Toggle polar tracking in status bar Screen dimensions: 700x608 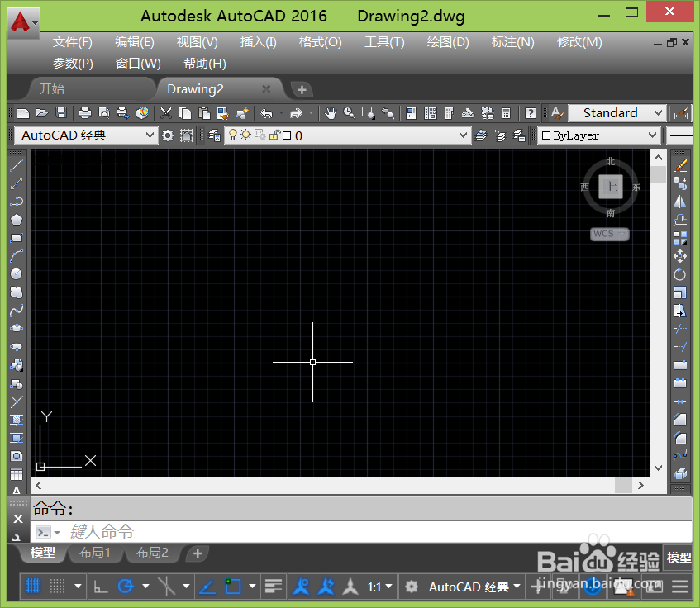click(x=126, y=586)
